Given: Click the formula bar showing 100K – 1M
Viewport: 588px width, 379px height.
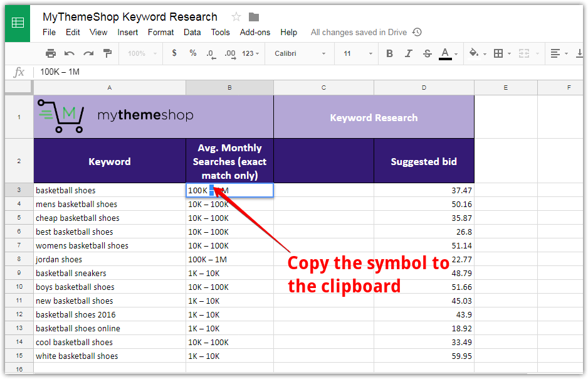Looking at the screenshot, I should coord(308,72).
